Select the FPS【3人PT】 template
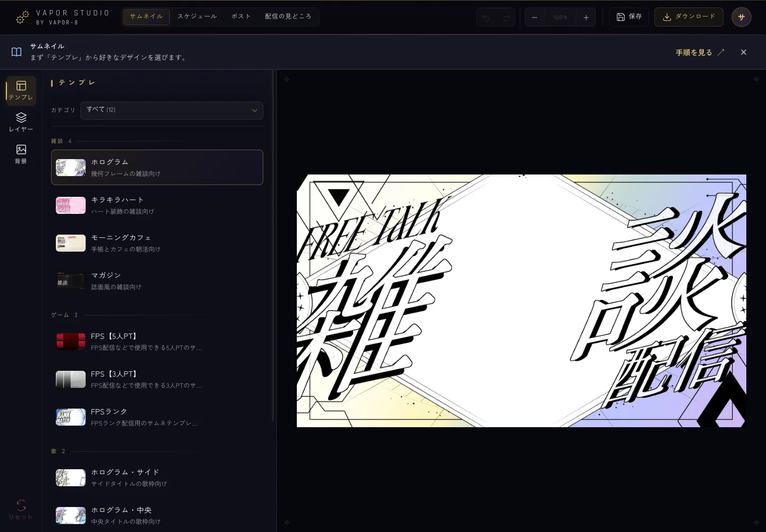 [x=157, y=379]
